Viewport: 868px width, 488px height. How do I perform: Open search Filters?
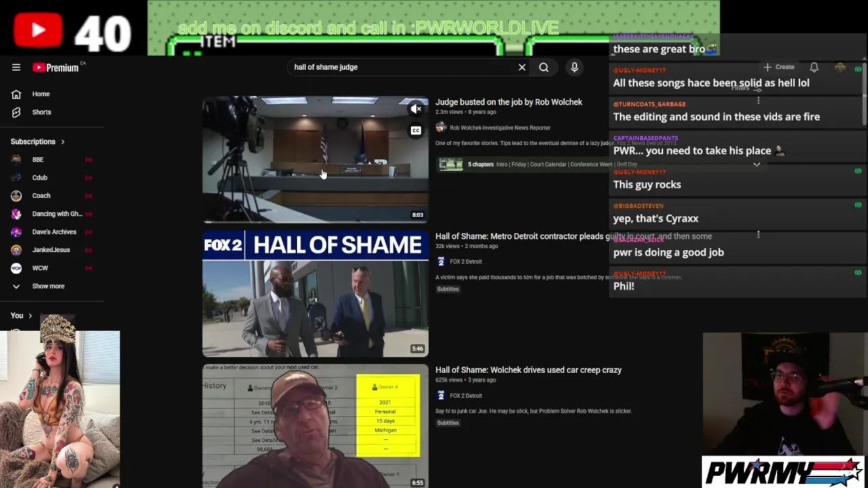coord(746,88)
